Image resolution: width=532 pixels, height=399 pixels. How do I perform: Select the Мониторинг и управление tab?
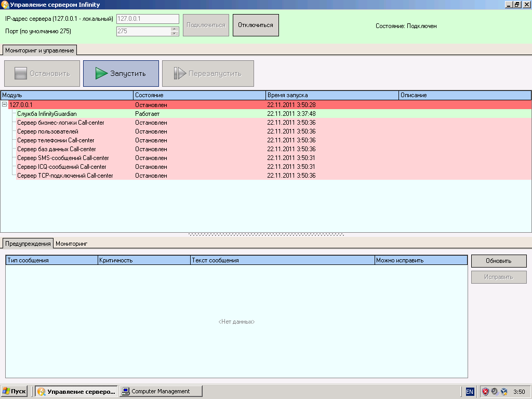coord(39,50)
